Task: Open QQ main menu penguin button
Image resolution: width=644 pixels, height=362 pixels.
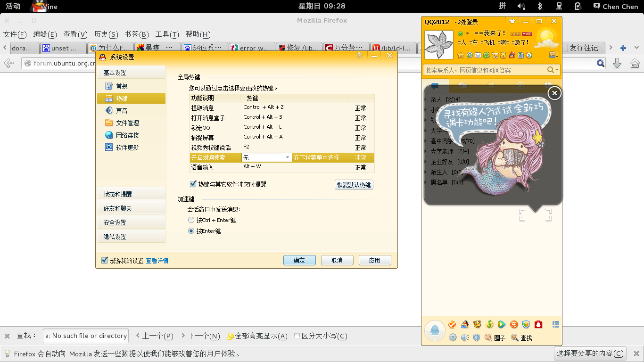Action: [435, 330]
